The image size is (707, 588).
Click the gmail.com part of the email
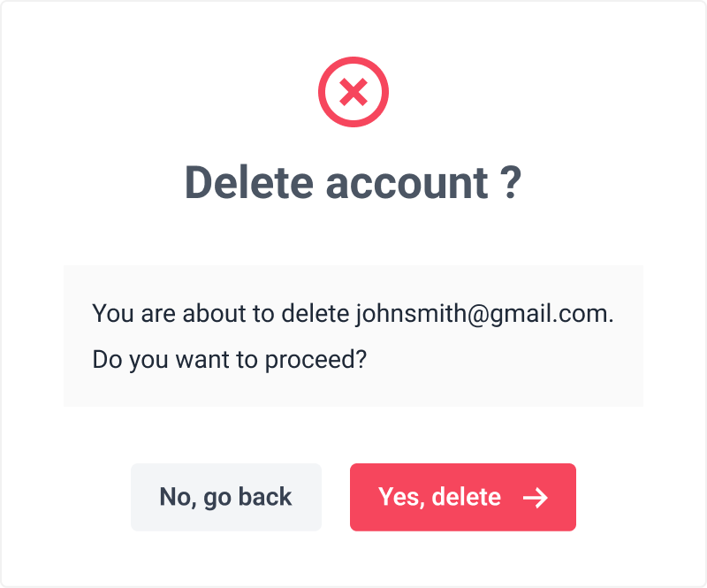pyautogui.click(x=549, y=314)
